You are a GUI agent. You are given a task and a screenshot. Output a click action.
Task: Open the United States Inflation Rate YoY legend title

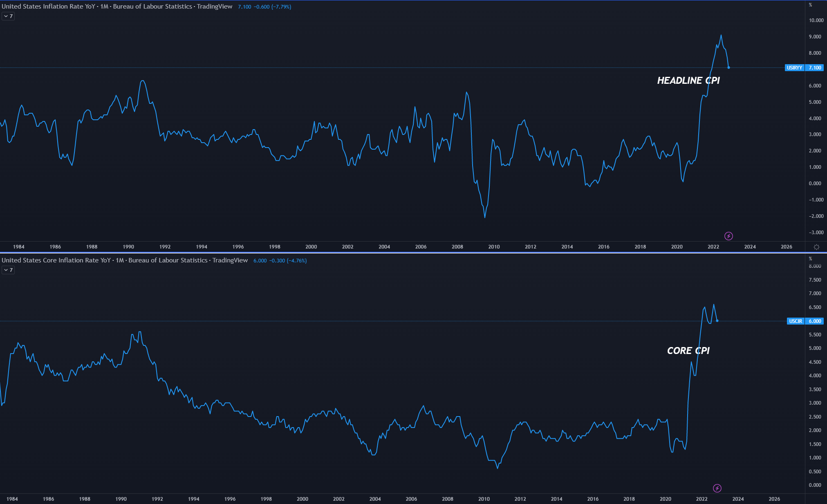(48, 7)
